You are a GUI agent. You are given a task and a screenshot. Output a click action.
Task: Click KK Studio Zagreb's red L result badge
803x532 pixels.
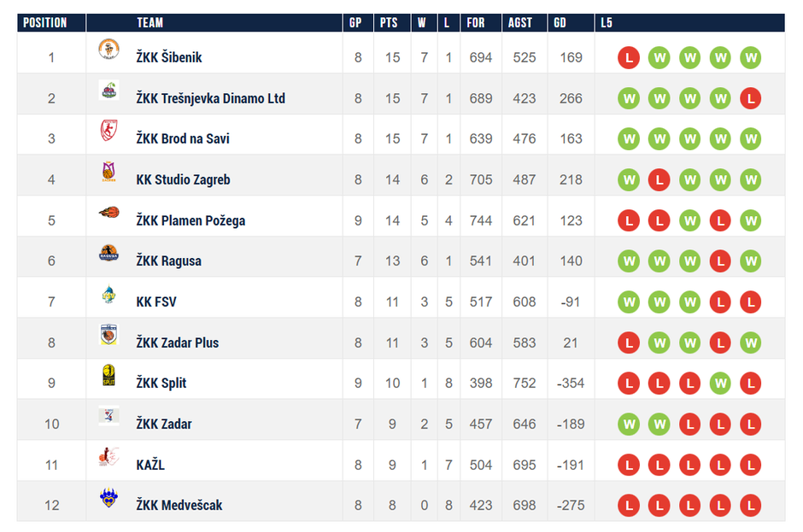[x=659, y=180]
